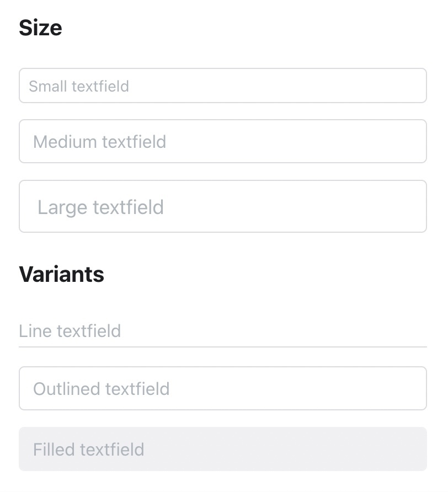Click the Medium textfield placeholder text
Image resolution: width=448 pixels, height=492 pixels.
(x=99, y=141)
